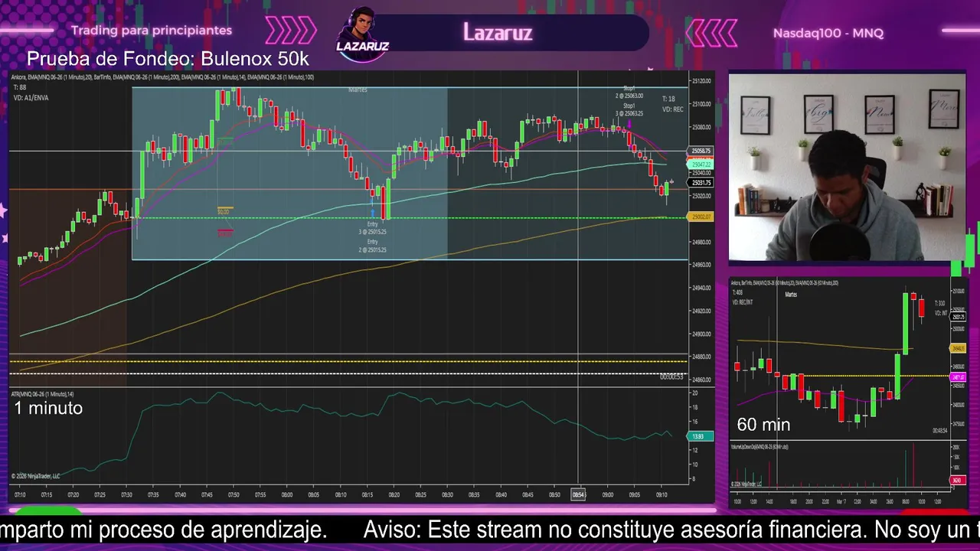Viewport: 980px width, 551px height.
Task: Click the 'T: 88' bar timer text
Action: click(x=19, y=87)
